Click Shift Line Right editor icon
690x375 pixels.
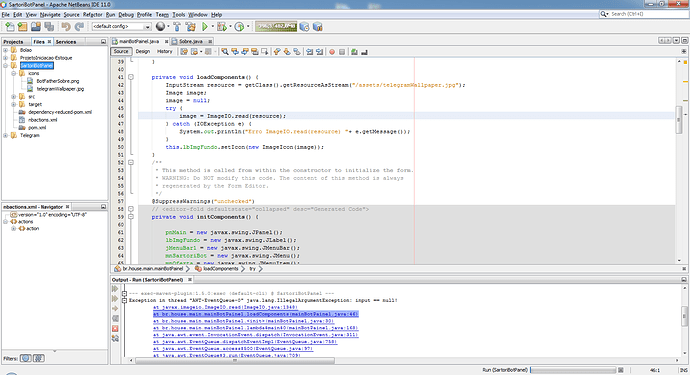click(x=319, y=52)
